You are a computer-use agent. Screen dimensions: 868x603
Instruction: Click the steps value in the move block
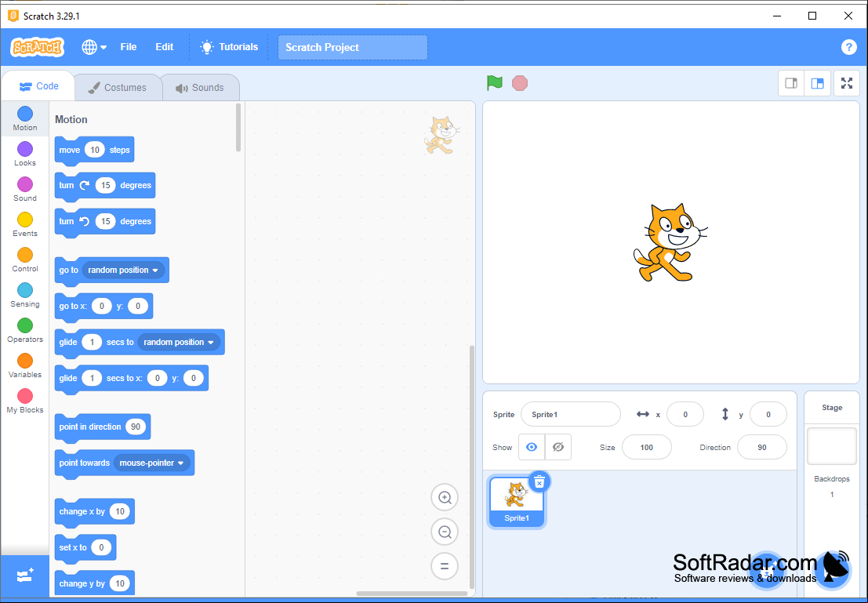pos(95,150)
